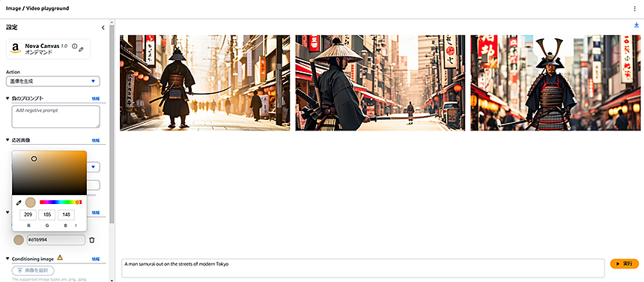This screenshot has width=644, height=282.
Task: Open the Action dropdown showing 画像を生成
Action: pyautogui.click(x=53, y=82)
